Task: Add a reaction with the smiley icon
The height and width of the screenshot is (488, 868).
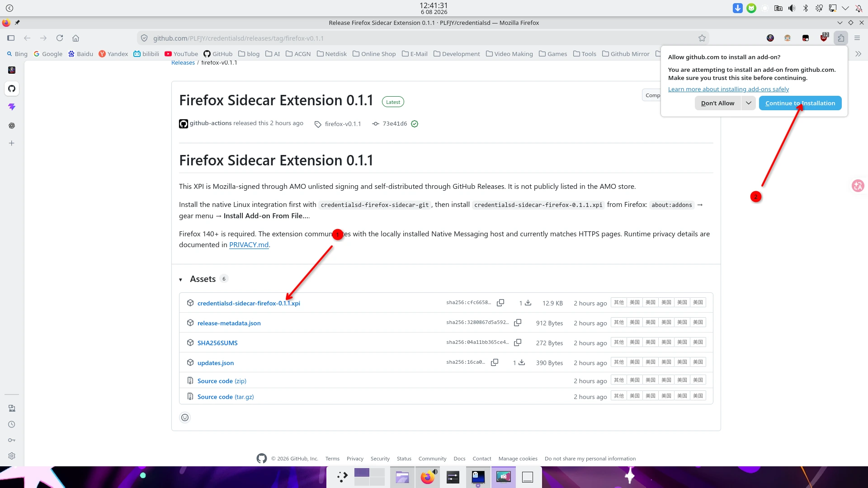Action: (185, 418)
